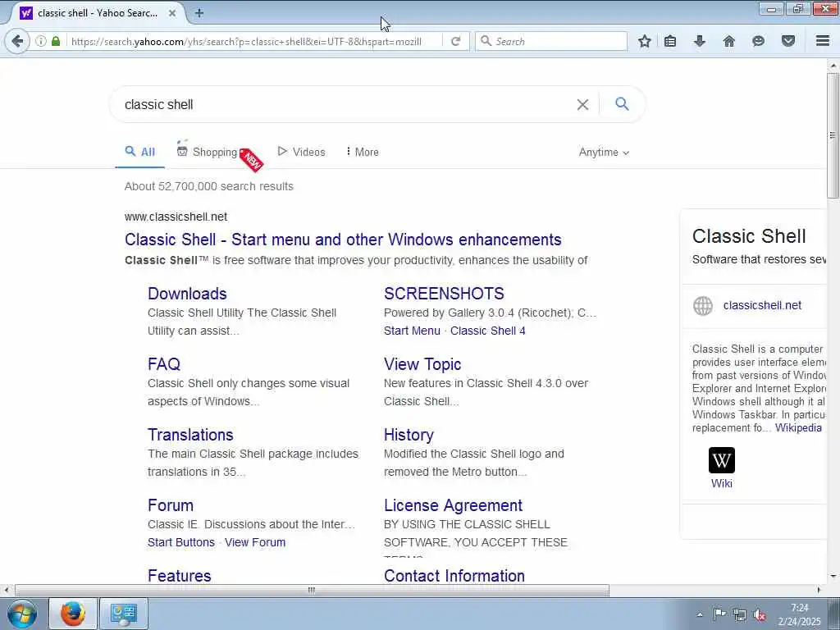The image size is (840, 630).
Task: Reload the current Yahoo search page
Action: click(455, 41)
